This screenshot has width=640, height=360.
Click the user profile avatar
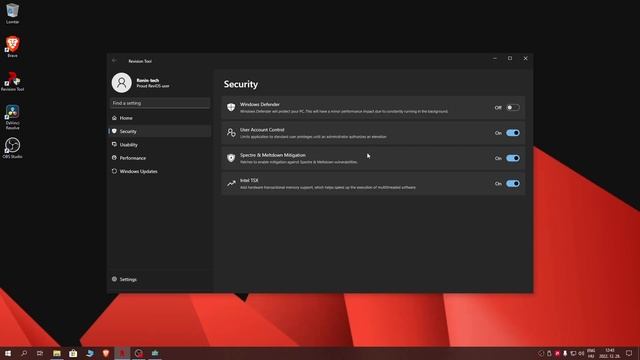click(122, 83)
